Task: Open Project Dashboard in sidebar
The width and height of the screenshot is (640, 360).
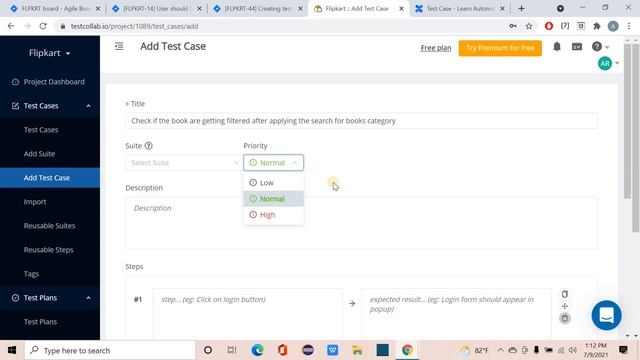Action: point(50,82)
